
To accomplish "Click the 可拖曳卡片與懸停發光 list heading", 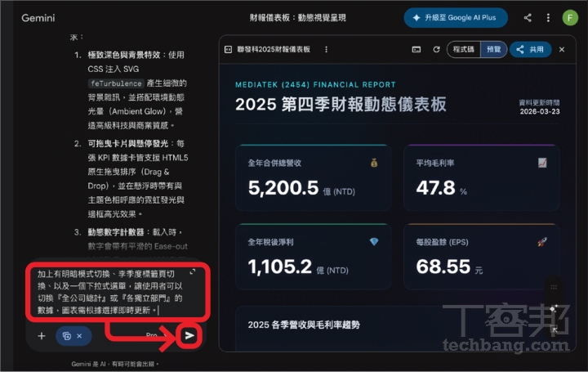I will tap(128, 143).
